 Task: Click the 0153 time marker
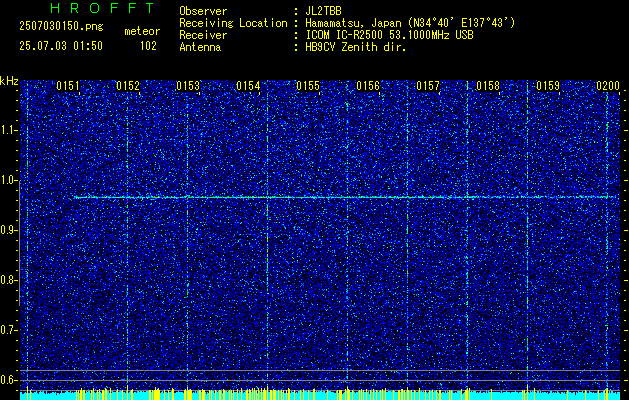[188, 86]
